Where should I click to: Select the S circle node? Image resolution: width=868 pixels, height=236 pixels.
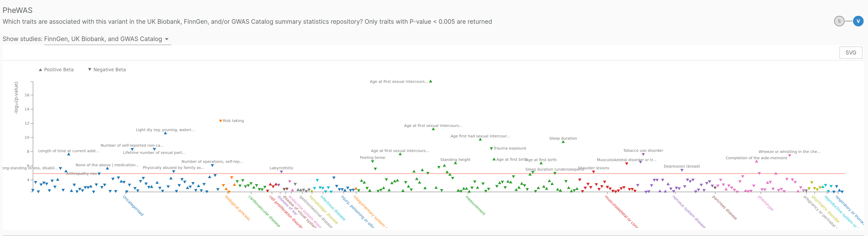pyautogui.click(x=839, y=21)
